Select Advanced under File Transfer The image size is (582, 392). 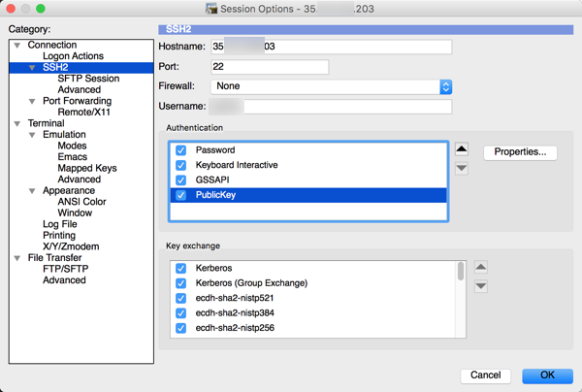pos(64,280)
